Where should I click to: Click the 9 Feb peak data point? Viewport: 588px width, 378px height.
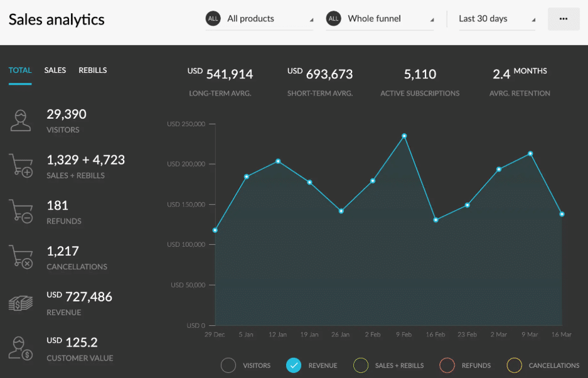point(404,136)
